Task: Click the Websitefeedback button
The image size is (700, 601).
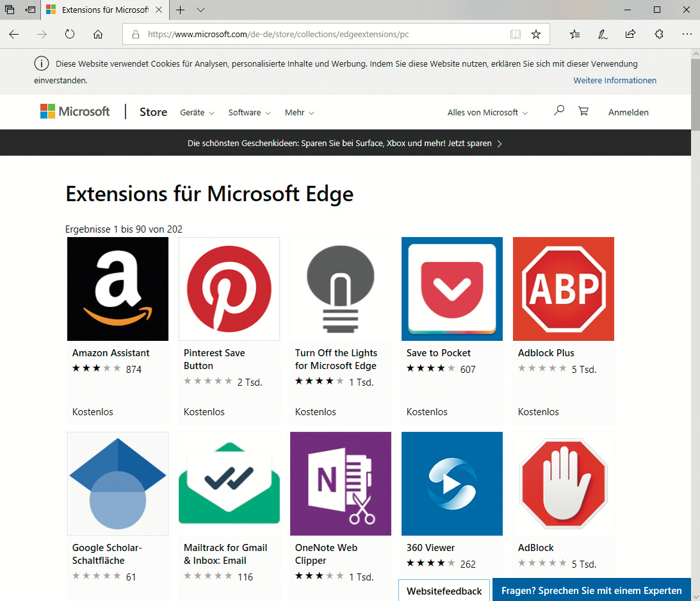Action: pos(444,591)
